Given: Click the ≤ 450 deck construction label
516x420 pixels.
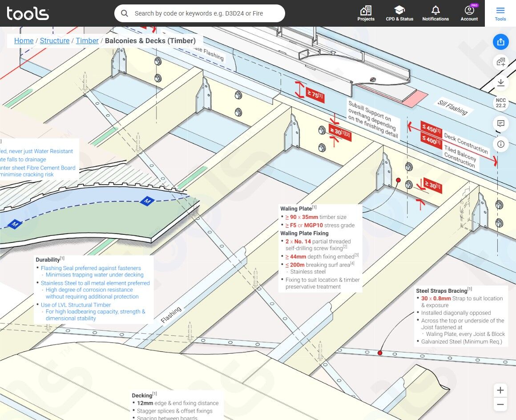Looking at the screenshot, I should tap(431, 129).
